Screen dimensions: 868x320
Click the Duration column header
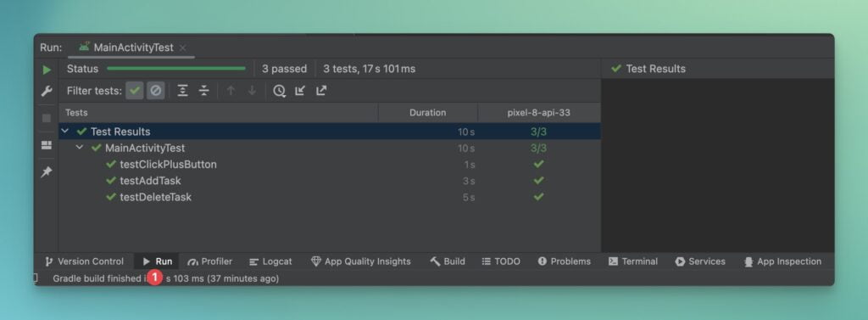pos(428,113)
